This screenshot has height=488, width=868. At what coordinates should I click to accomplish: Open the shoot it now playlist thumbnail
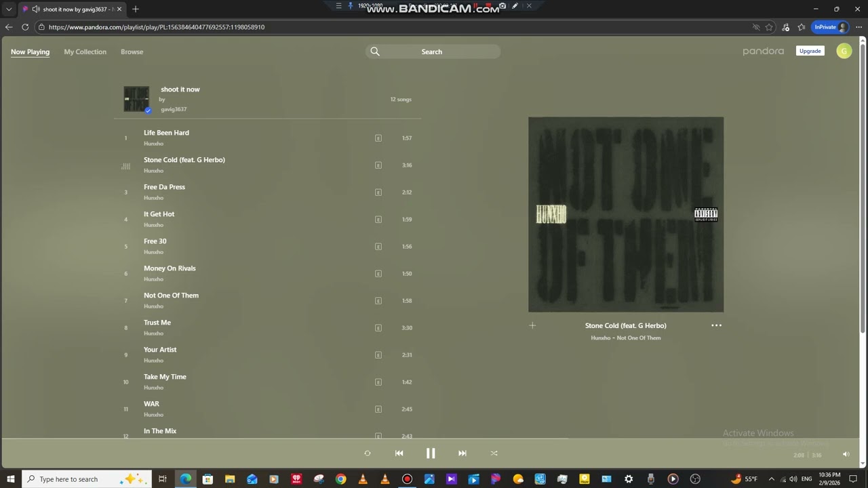pos(136,99)
